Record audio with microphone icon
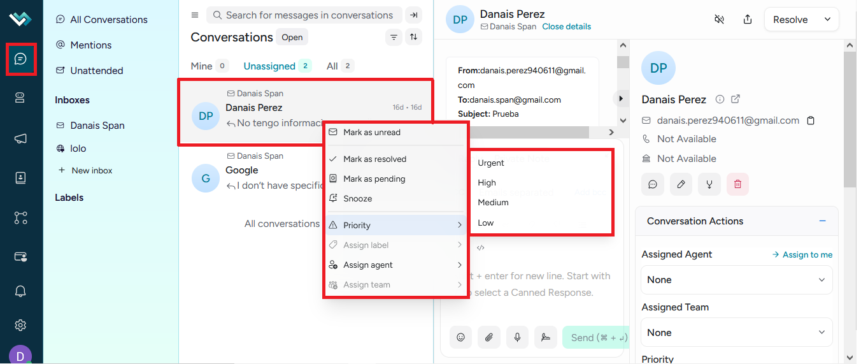This screenshot has height=364, width=868. (x=517, y=337)
